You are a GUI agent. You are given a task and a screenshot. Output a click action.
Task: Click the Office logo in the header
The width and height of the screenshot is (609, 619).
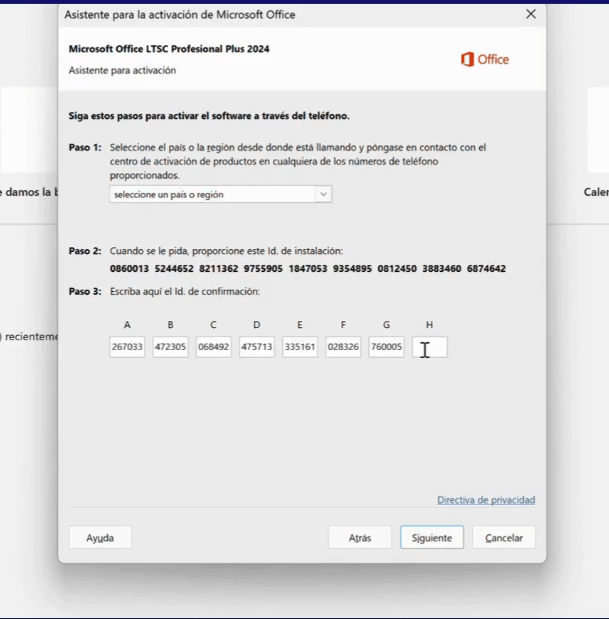(485, 60)
